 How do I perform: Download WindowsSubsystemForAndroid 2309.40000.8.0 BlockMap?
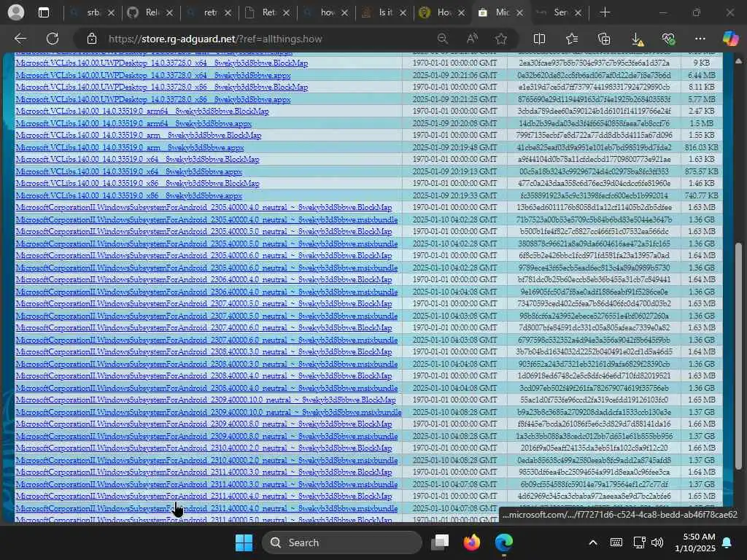[204, 424]
